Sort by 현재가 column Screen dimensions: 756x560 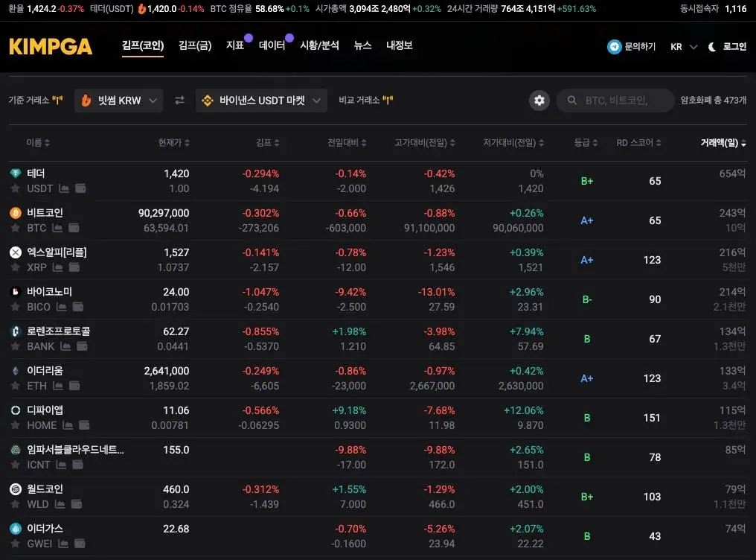(174, 143)
